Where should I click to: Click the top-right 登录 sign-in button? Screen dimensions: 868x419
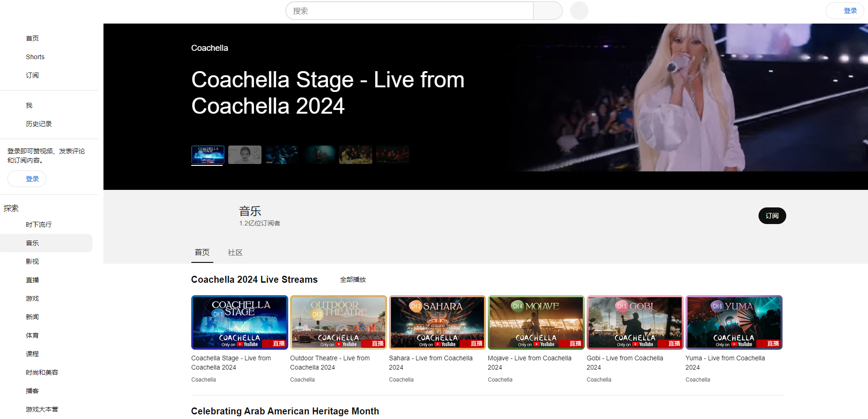[x=845, y=11]
